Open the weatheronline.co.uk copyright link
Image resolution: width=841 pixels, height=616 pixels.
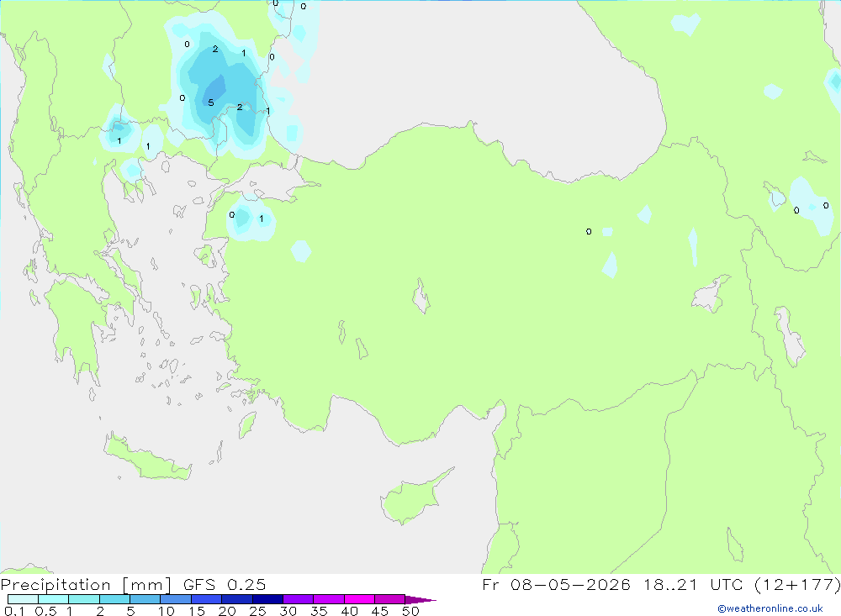(x=770, y=608)
